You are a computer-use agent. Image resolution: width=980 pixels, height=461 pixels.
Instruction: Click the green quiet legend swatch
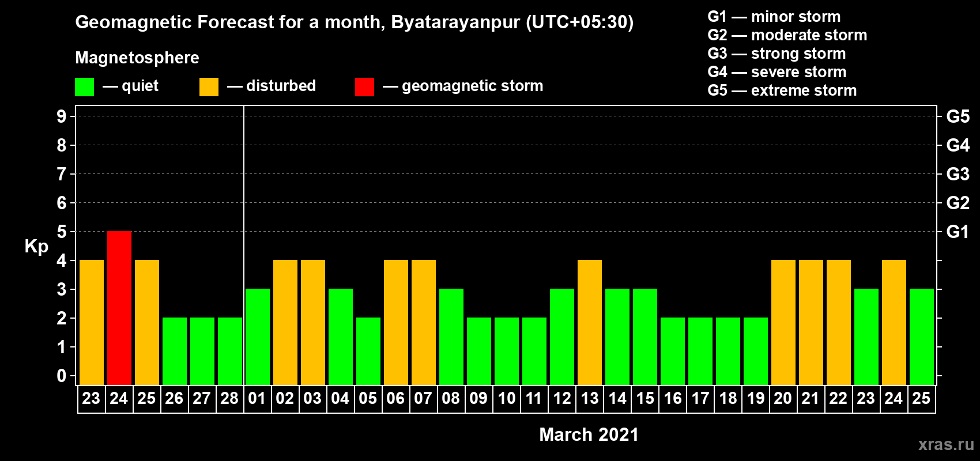(84, 87)
